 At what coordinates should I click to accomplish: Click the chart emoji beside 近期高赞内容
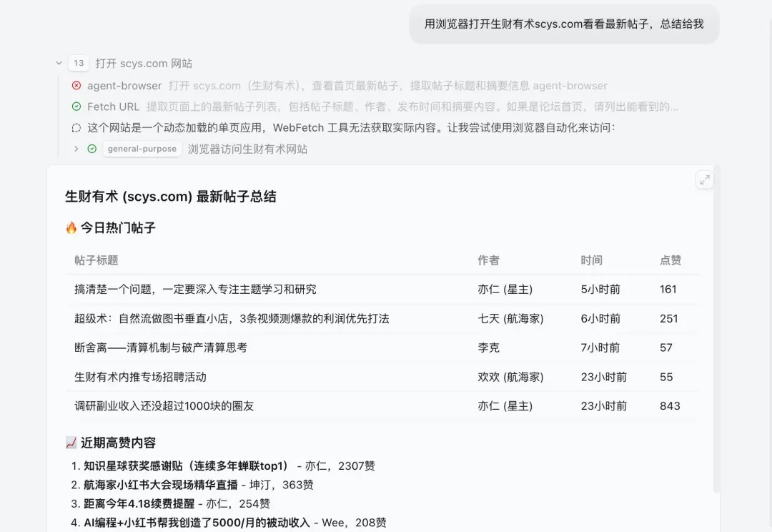(x=71, y=443)
